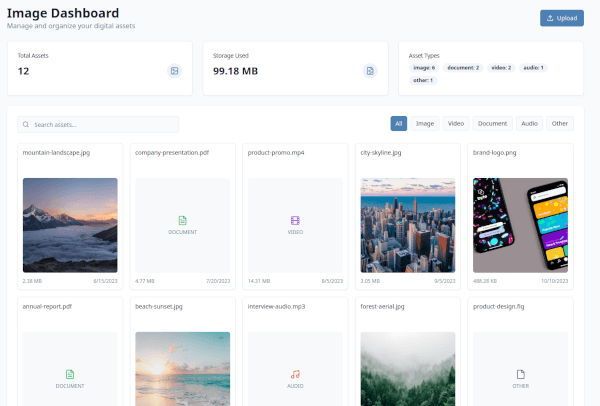
Task: Click the 'audio: 1' asset type badge
Action: click(533, 68)
